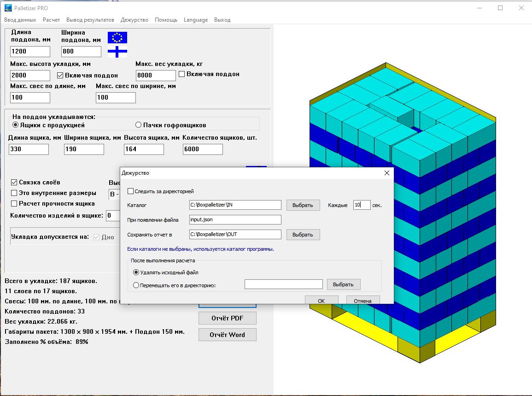This screenshot has height=396, width=532.
Task: Click the Каталог path field
Action: coord(235,205)
